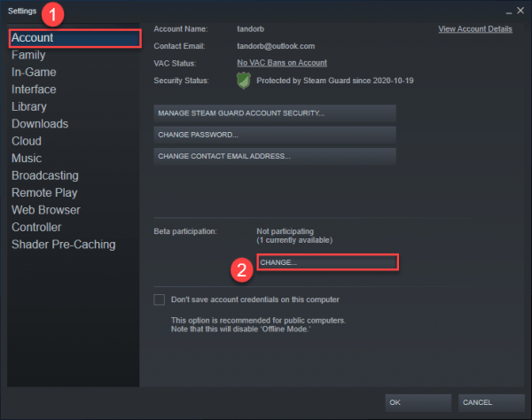Click the 'Account Name:' label
532x420 pixels.
181,29
